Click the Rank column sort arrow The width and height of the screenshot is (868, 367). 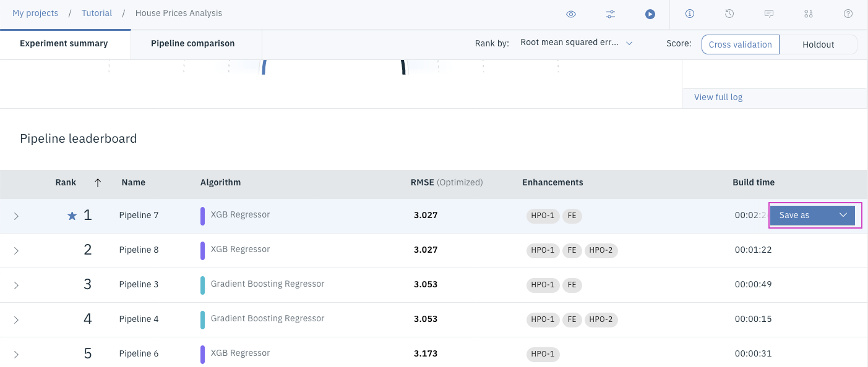click(97, 182)
